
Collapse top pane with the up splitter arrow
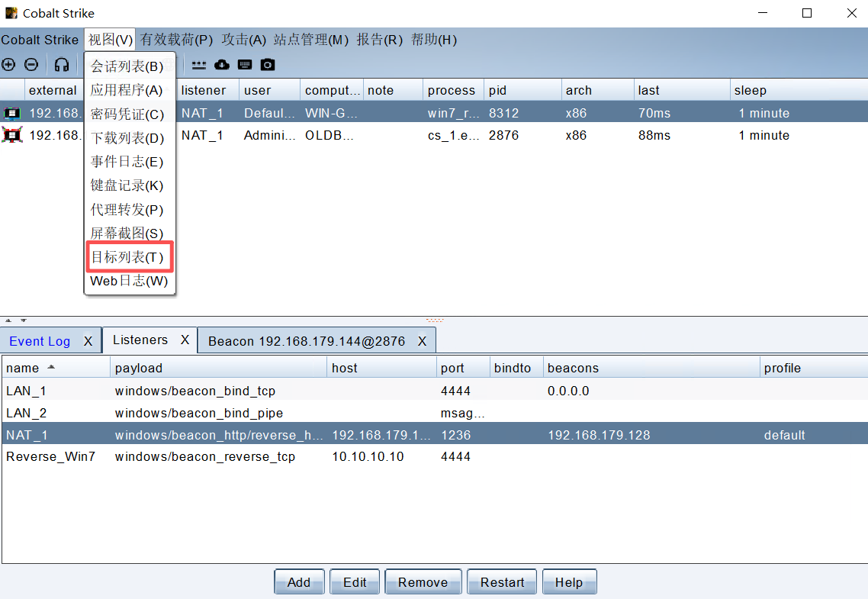8,320
